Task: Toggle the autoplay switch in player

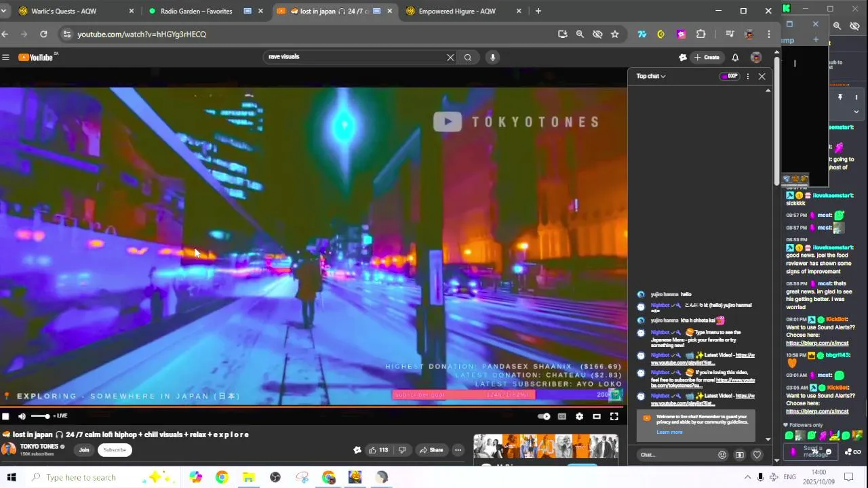Action: coord(544,416)
